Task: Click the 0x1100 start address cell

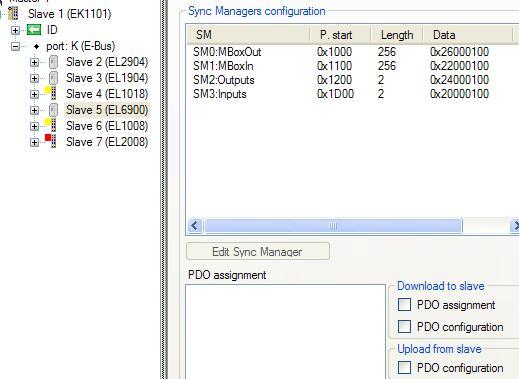Action: coord(334,66)
